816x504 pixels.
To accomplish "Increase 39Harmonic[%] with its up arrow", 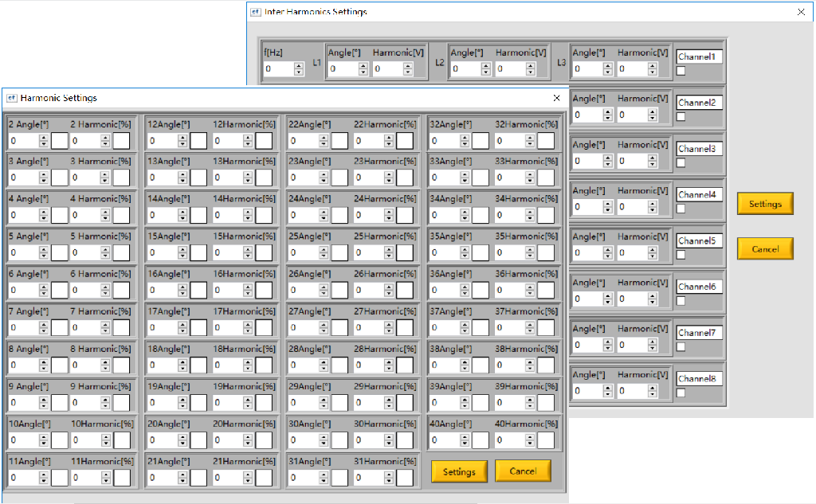I will click(530, 399).
